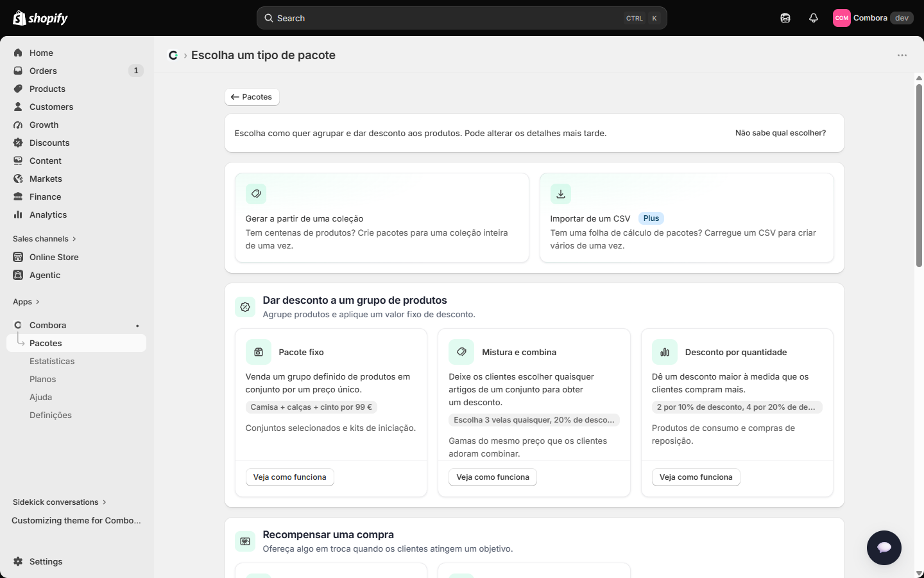This screenshot has width=924, height=578.
Task: Click the page vertical scrollbar
Action: click(x=919, y=175)
